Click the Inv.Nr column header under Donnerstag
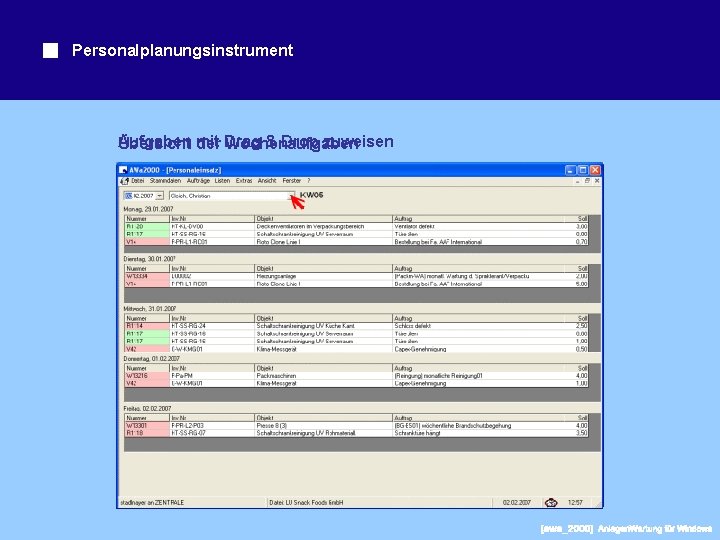 click(x=212, y=368)
